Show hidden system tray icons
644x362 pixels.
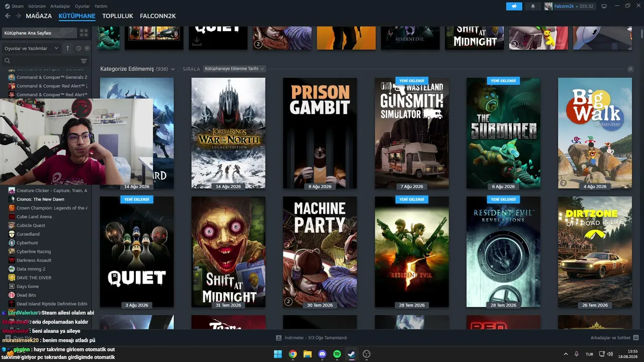566,354
